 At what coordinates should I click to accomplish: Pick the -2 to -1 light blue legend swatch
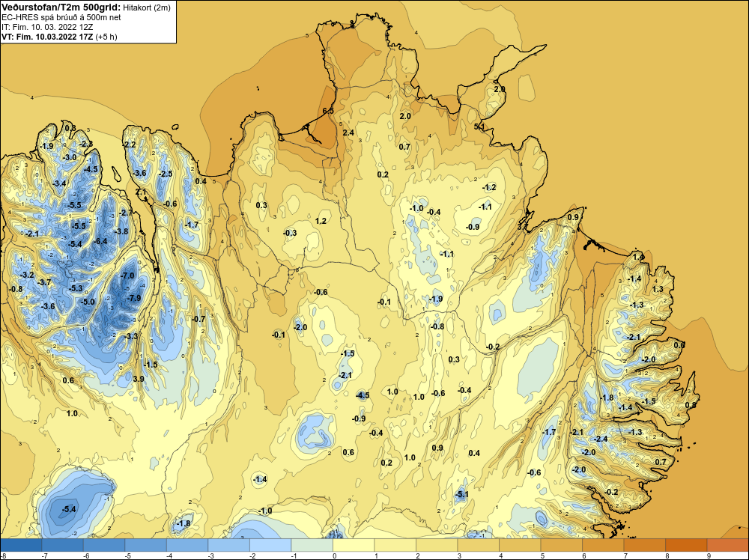pos(270,545)
